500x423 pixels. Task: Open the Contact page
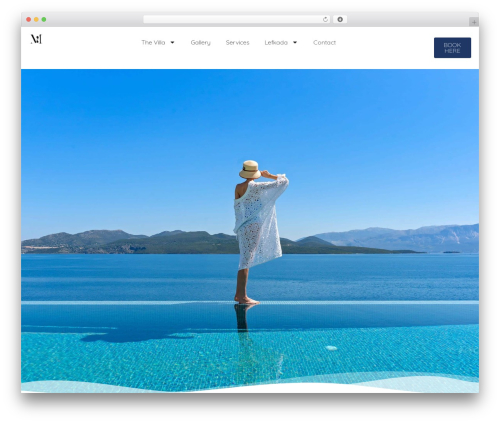324,42
